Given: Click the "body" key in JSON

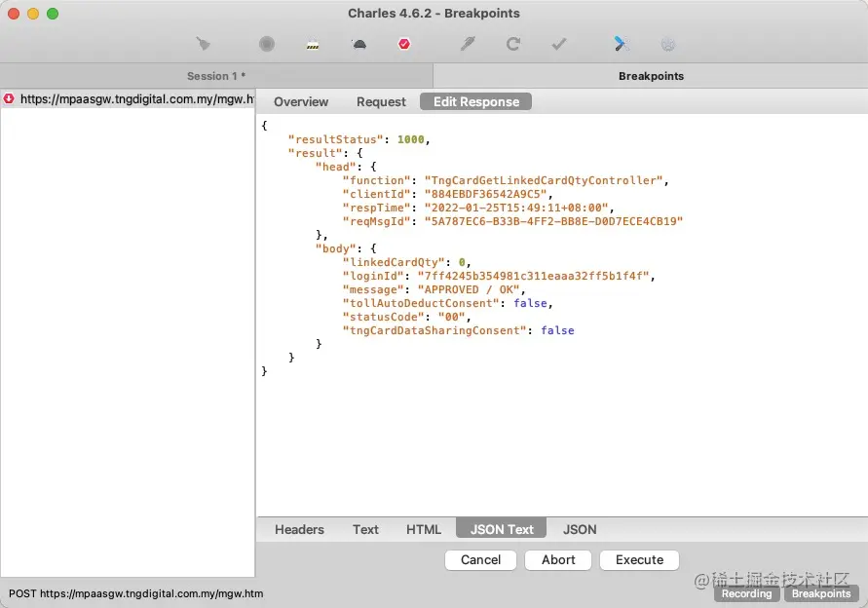Looking at the screenshot, I should coord(335,248).
